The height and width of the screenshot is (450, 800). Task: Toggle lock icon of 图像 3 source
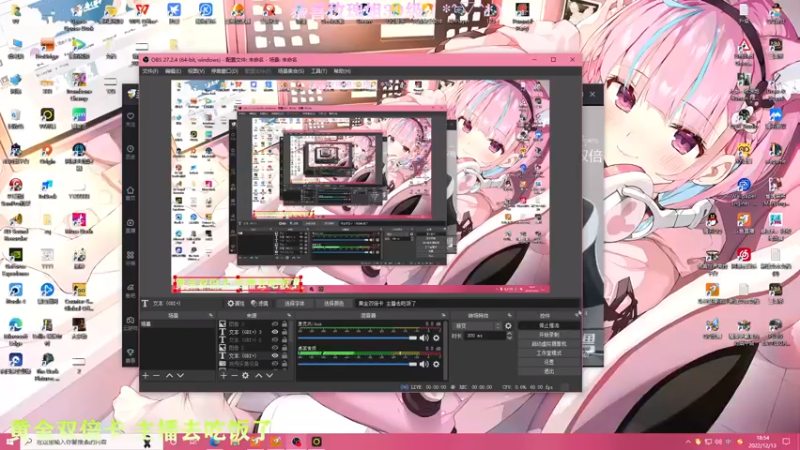click(285, 324)
